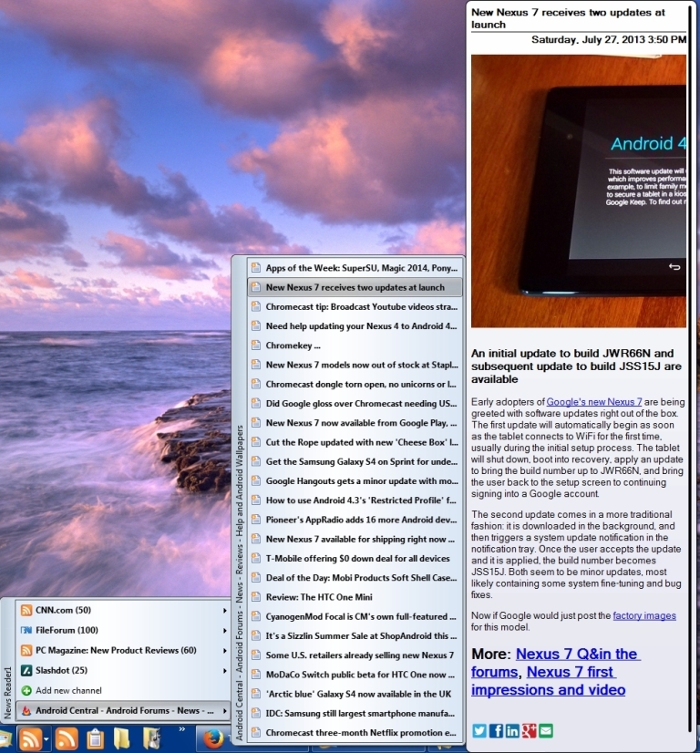Viewport: 700px width, 753px height.
Task: Open 'Chromecast tip: Broadcast Youtube videos' item
Action: pyautogui.click(x=355, y=307)
